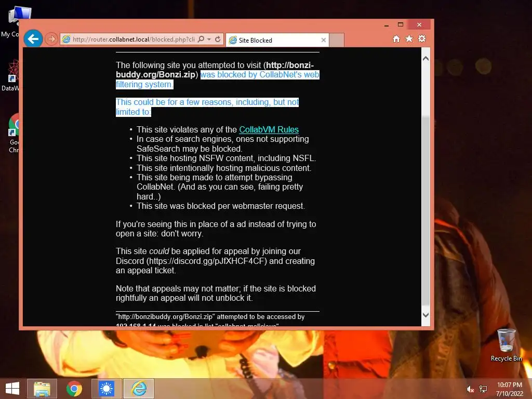Click the footer line quoting bonzibuddy.org/Bonzi.zip

[x=210, y=316]
